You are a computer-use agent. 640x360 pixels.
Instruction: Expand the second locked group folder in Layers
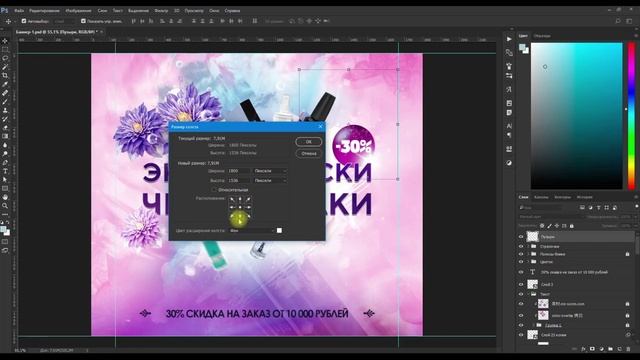(528, 254)
